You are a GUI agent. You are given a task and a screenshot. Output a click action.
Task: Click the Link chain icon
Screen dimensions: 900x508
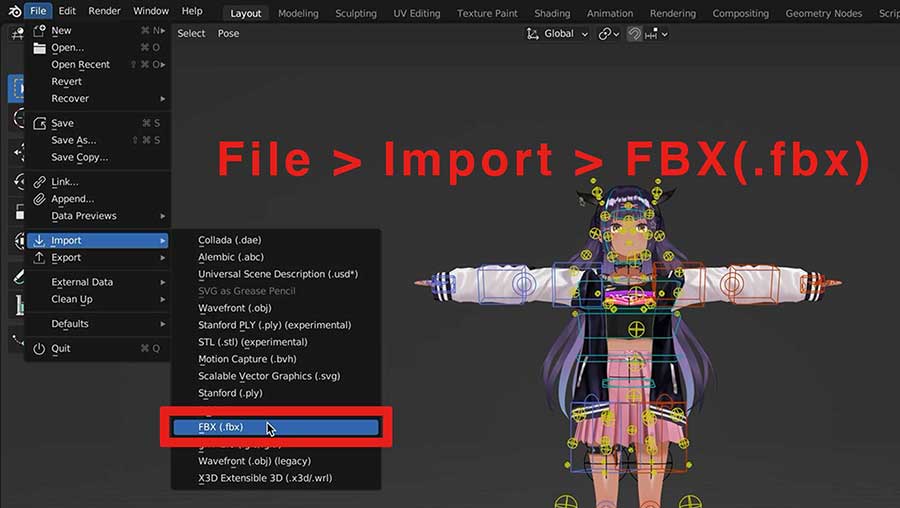click(x=39, y=182)
